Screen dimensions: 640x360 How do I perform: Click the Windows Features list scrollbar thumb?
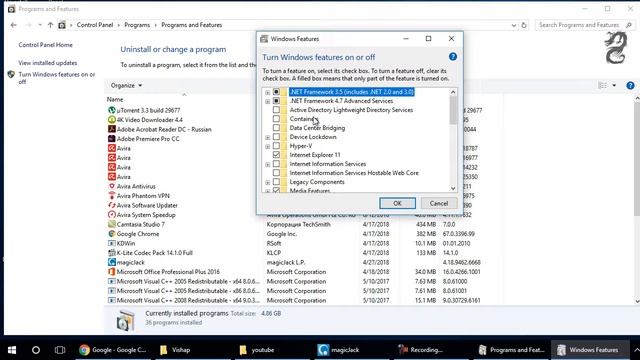[x=453, y=110]
